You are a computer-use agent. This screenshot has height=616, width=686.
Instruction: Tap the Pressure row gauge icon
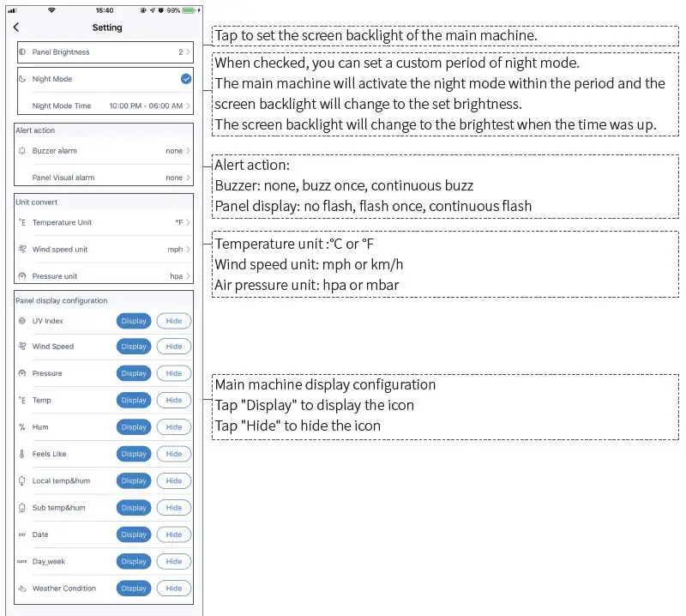[x=22, y=373]
